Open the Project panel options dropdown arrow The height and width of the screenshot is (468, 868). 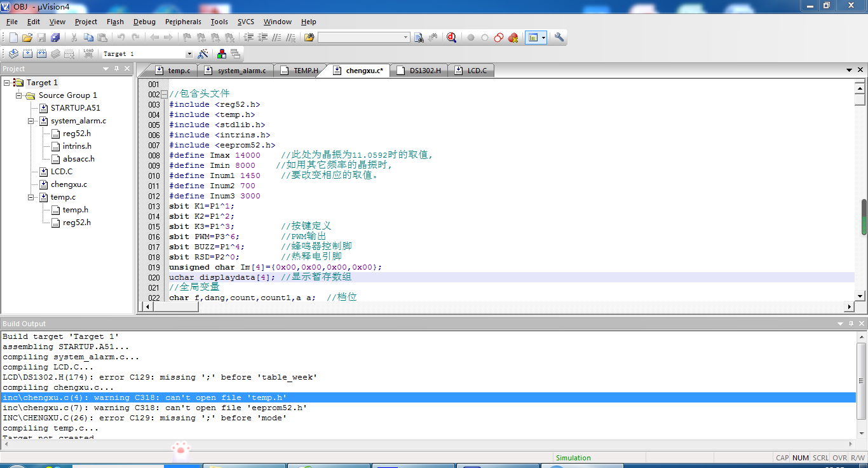(106, 69)
